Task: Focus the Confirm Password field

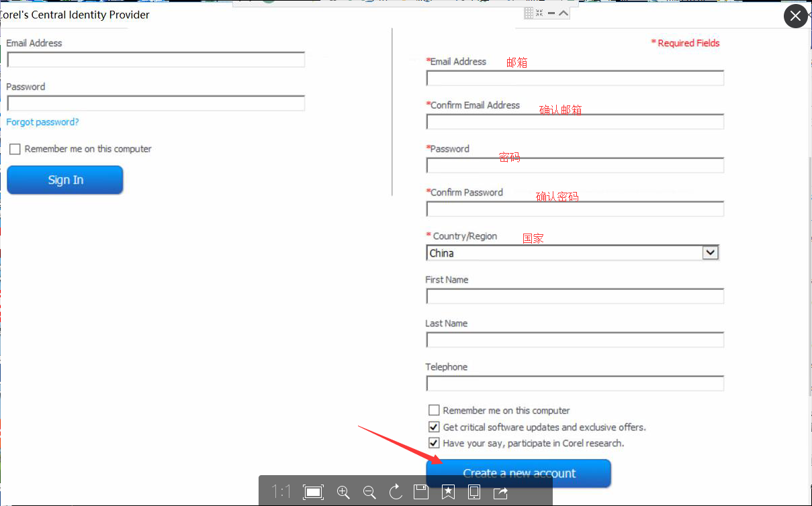Action: coord(575,209)
